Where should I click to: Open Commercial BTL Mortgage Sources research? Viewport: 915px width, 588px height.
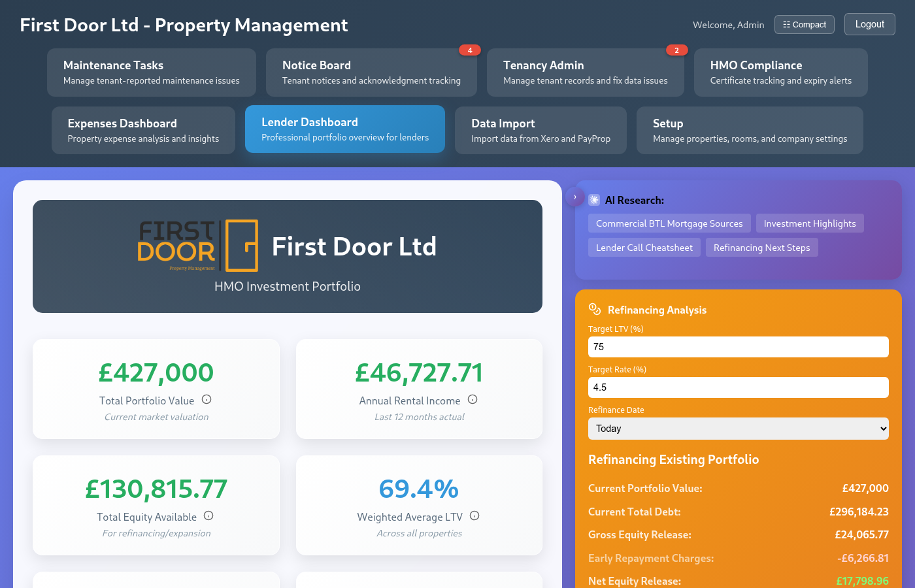[669, 223]
